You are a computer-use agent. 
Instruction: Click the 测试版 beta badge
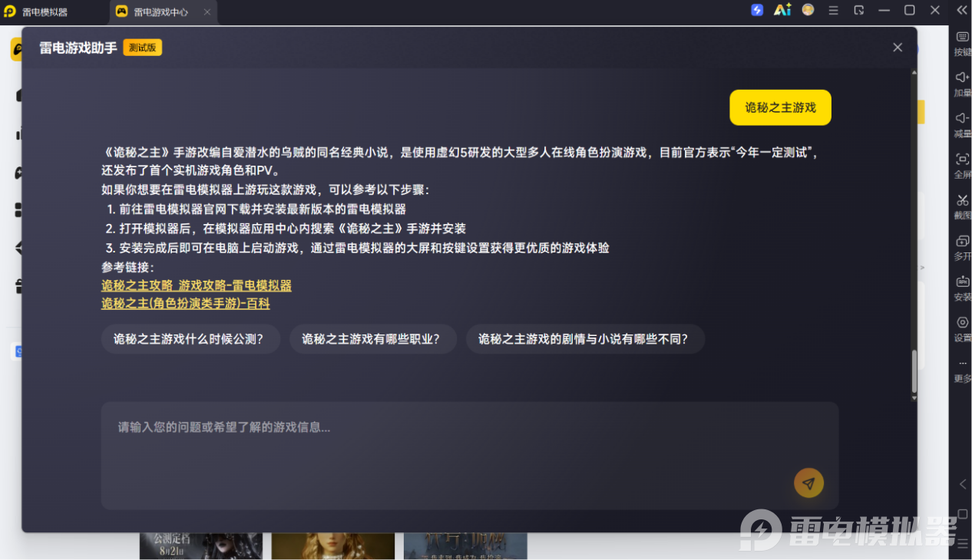(143, 48)
